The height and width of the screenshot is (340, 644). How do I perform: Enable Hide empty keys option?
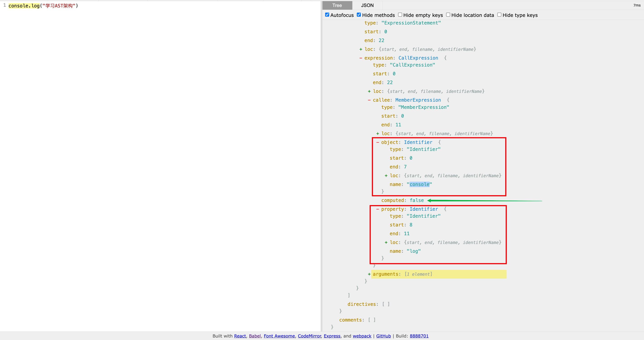tap(400, 15)
